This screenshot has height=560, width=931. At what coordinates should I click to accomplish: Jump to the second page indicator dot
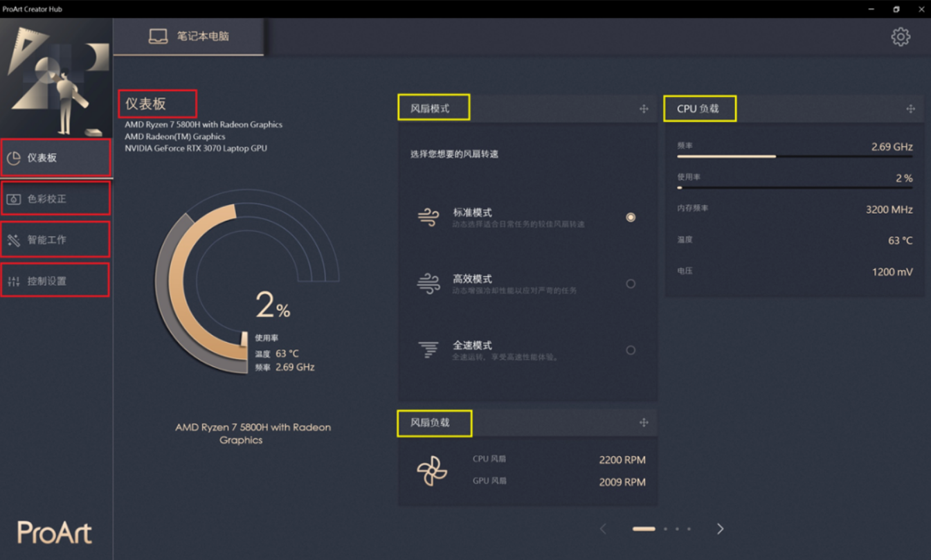[x=665, y=529]
